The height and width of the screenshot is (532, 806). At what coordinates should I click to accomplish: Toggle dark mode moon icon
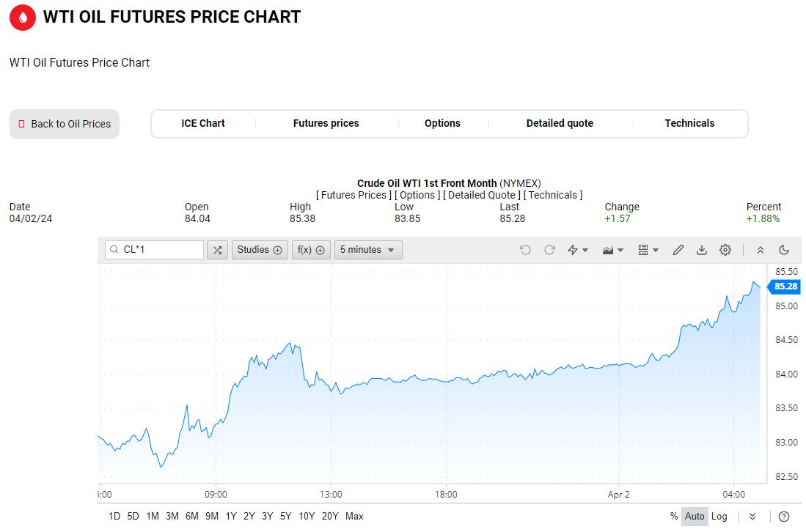[x=784, y=250]
